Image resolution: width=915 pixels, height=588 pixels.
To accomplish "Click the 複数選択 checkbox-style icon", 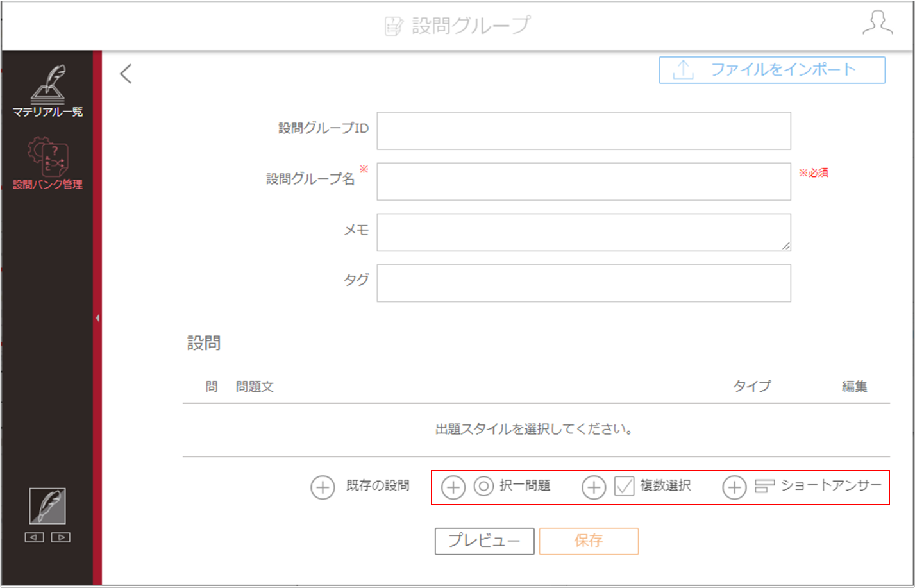I will click(x=625, y=487).
